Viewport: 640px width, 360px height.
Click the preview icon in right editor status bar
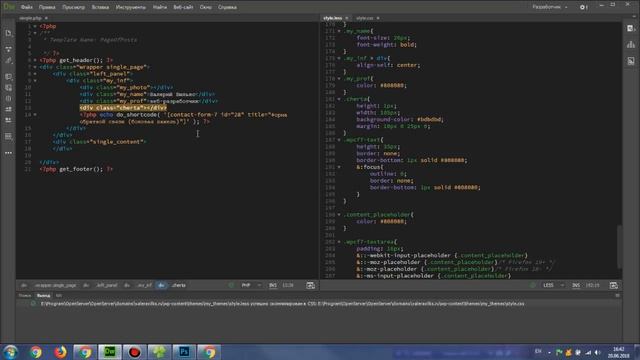(613, 285)
